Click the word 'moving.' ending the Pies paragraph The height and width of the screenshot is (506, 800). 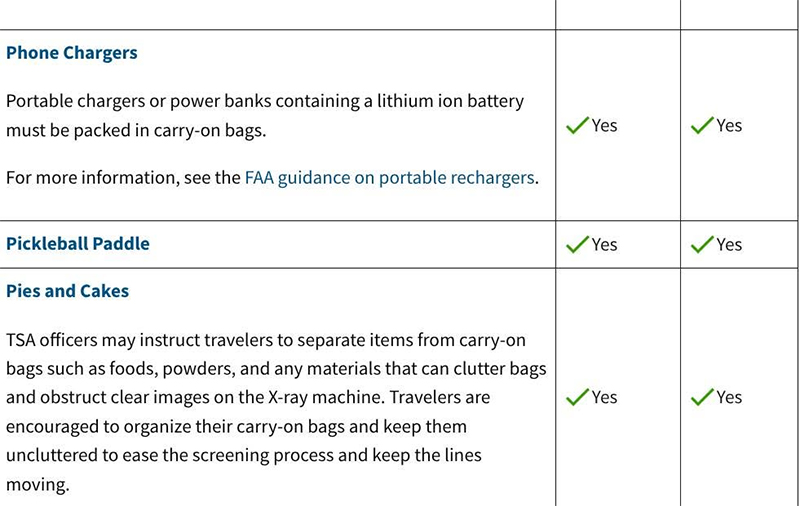point(38,485)
